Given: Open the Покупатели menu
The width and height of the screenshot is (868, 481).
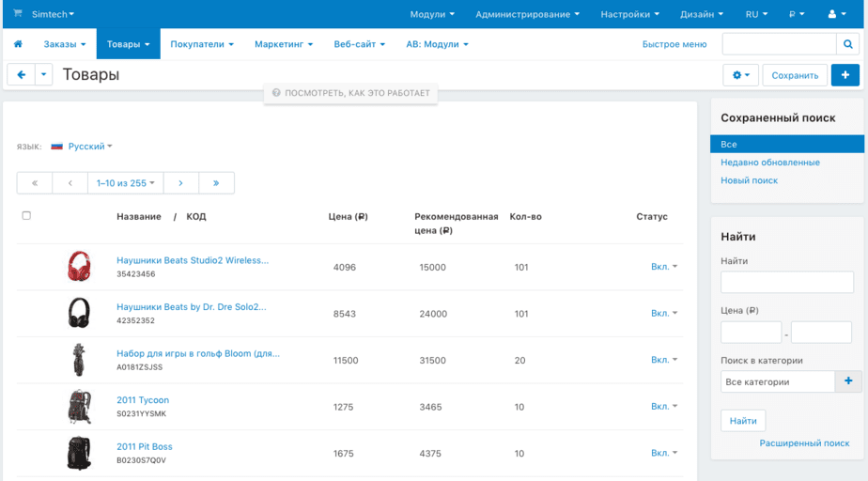Looking at the screenshot, I should pyautogui.click(x=202, y=44).
